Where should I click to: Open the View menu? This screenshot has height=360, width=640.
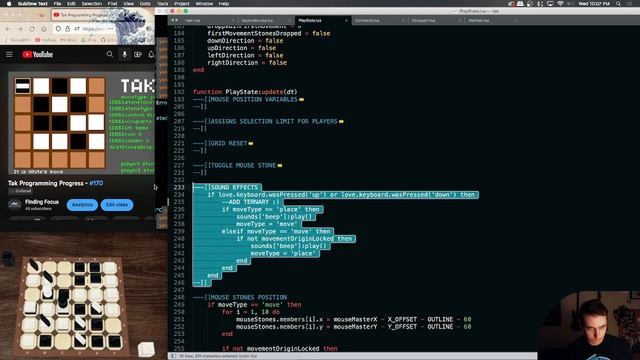click(x=129, y=4)
